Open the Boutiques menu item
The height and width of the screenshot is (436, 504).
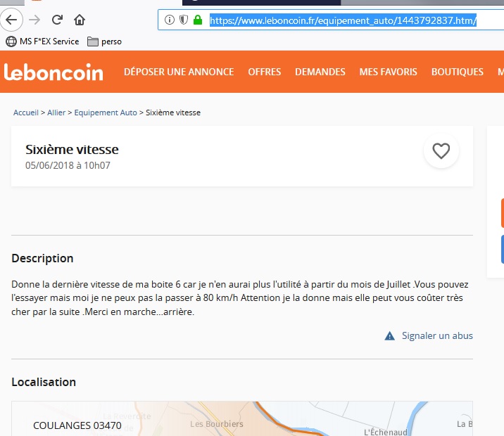pyautogui.click(x=457, y=72)
